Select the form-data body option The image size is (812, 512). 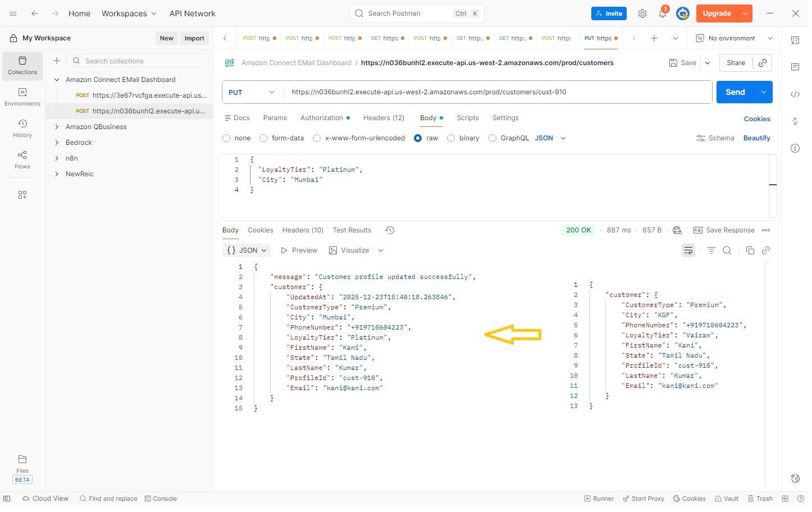[x=264, y=139]
